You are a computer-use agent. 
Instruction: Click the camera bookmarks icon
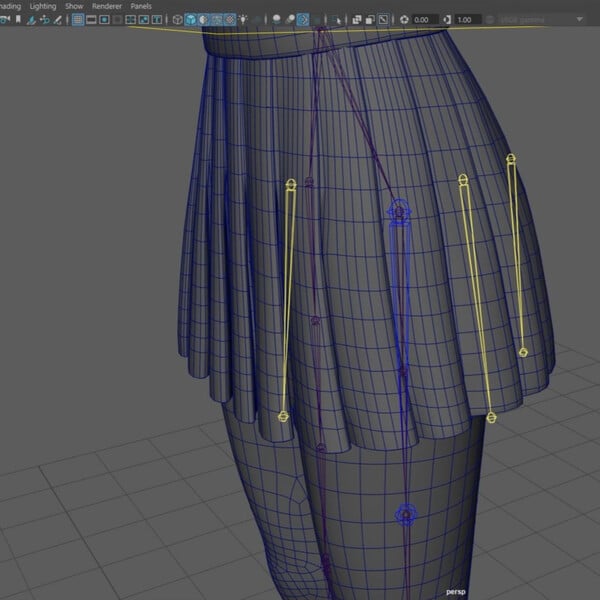point(18,19)
